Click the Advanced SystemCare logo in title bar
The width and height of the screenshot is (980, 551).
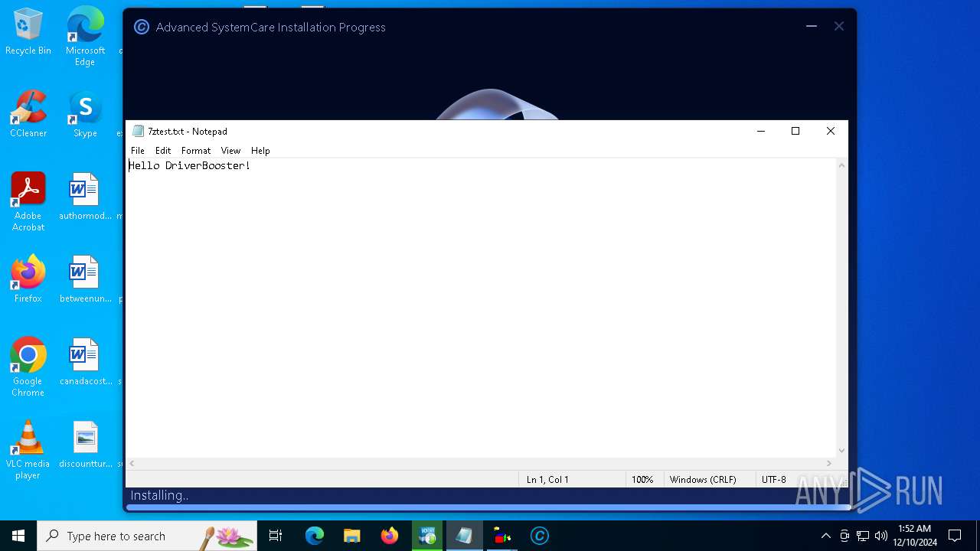pyautogui.click(x=141, y=28)
